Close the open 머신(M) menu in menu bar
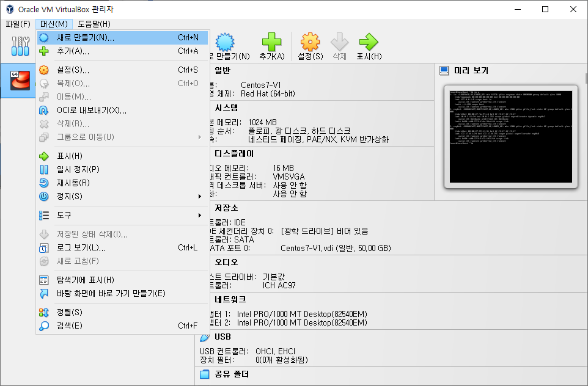 54,24
